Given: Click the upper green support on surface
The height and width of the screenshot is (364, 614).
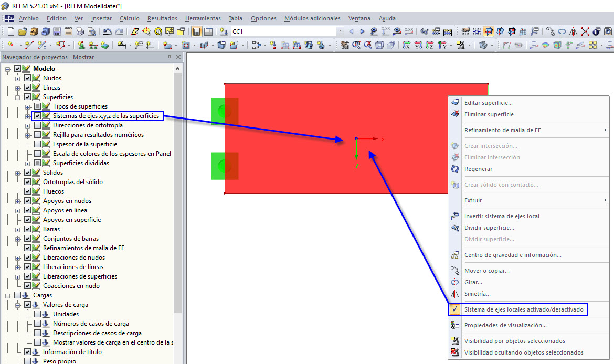Looking at the screenshot, I should [x=225, y=111].
